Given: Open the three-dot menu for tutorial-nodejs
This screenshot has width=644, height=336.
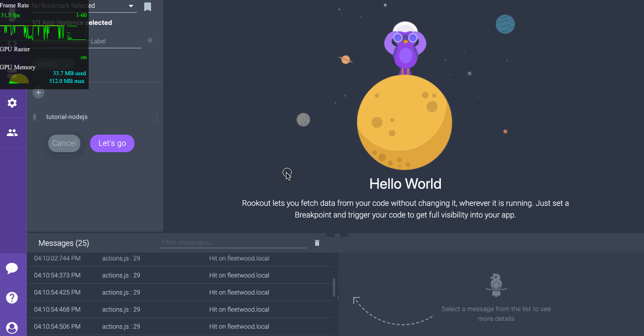Looking at the screenshot, I should click(x=157, y=118).
